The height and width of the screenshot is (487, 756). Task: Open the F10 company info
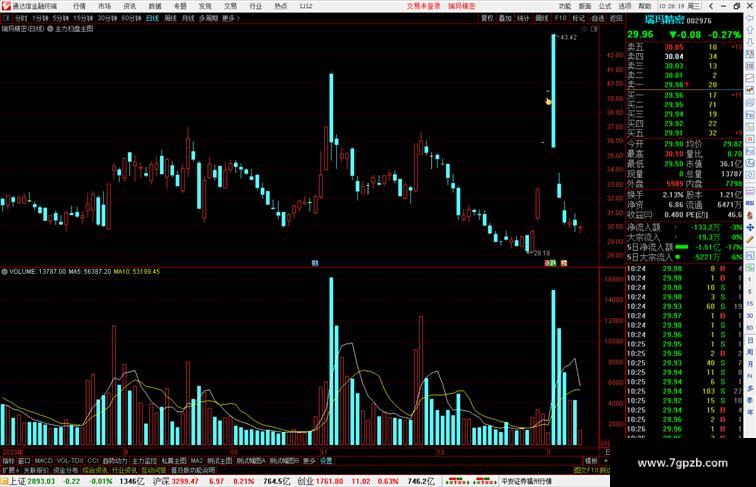coord(560,18)
